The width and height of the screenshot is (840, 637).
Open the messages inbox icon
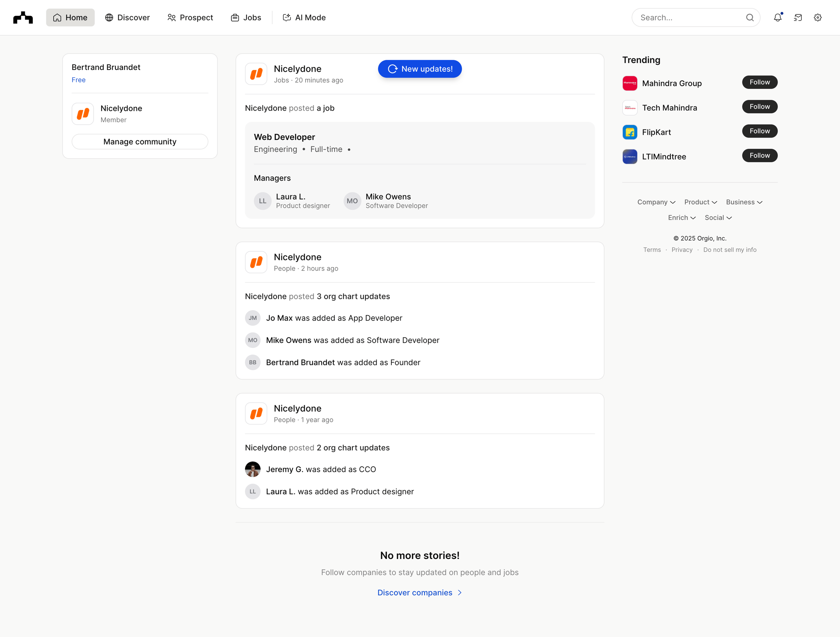[x=797, y=17]
